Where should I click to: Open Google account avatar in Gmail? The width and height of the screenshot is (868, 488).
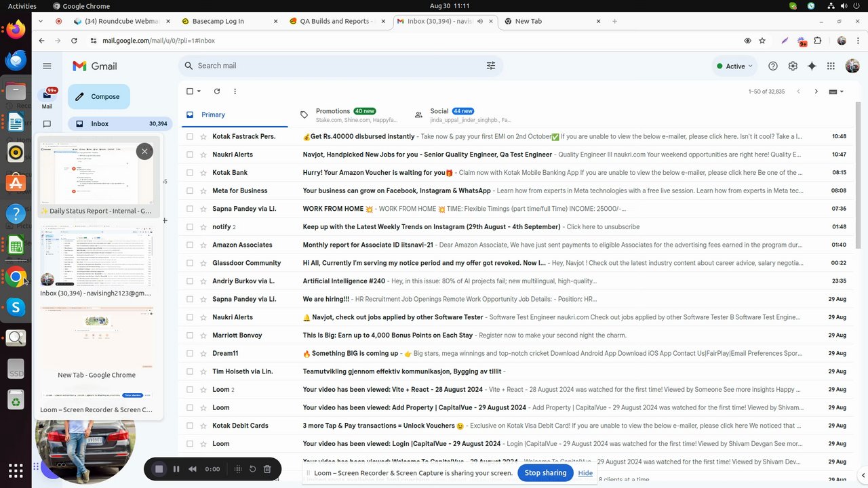click(x=852, y=66)
